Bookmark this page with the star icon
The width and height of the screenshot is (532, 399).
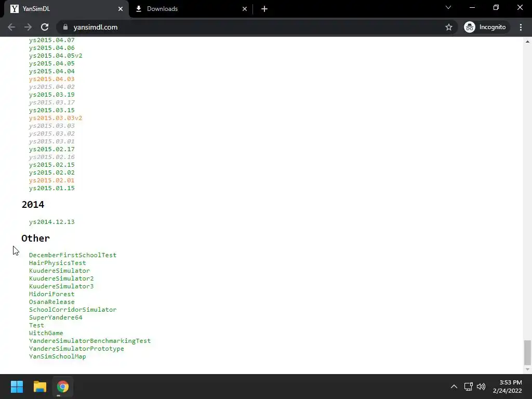pos(448,27)
